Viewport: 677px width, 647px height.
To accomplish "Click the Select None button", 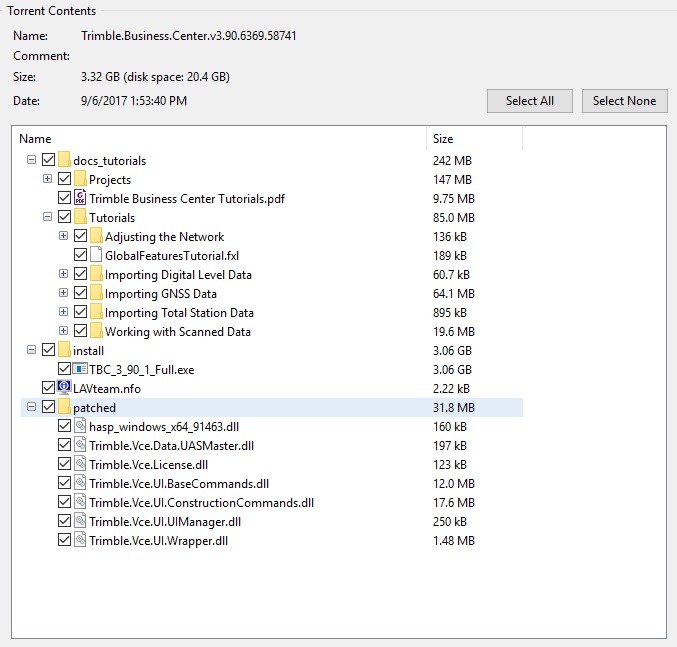I will tap(624, 101).
